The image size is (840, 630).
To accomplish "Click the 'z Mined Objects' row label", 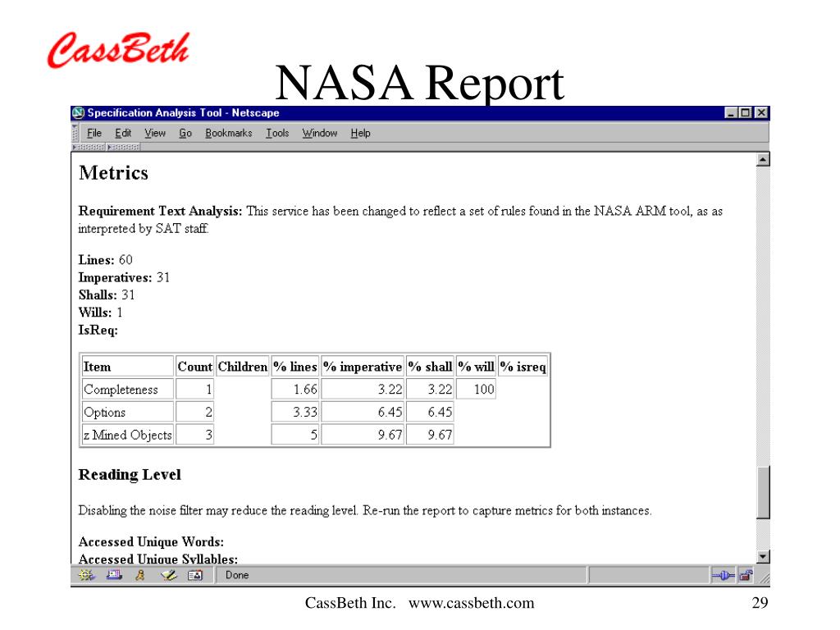I will pos(127,435).
